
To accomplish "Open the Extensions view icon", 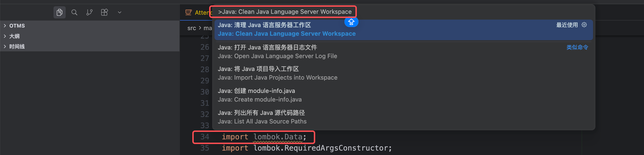I will (x=104, y=12).
